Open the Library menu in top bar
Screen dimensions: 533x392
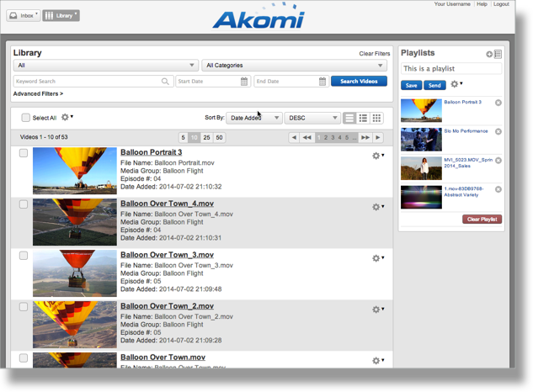[x=61, y=15]
